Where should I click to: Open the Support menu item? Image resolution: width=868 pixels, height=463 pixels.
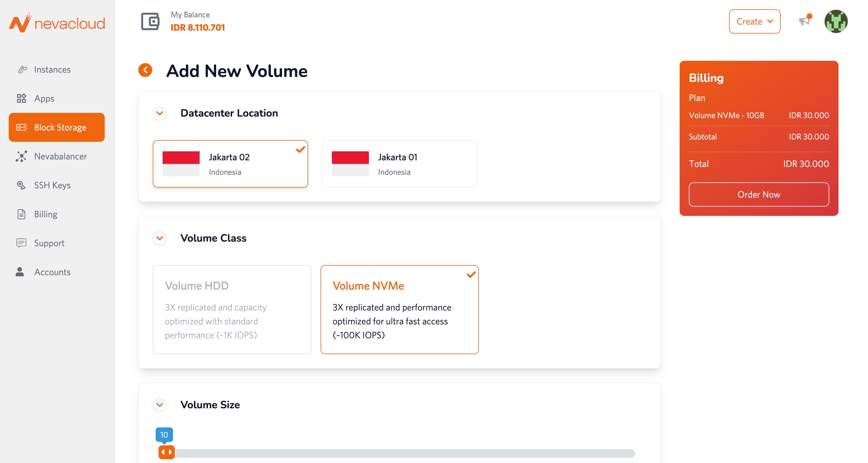pyautogui.click(x=49, y=243)
